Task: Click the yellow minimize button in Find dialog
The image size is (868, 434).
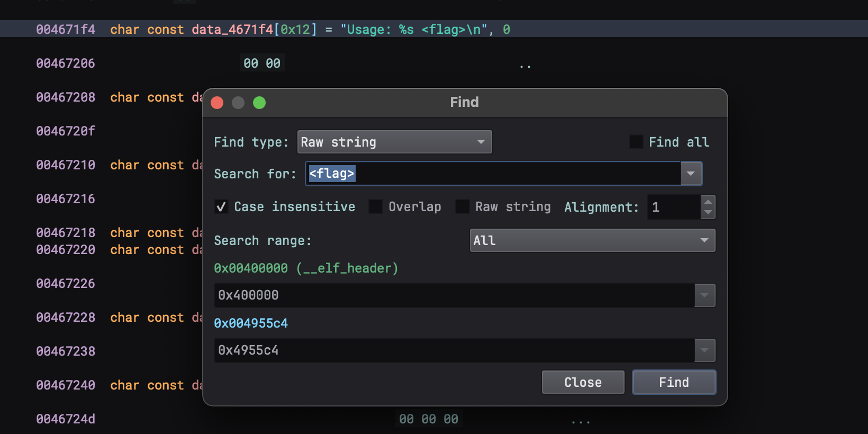Action: [x=238, y=103]
